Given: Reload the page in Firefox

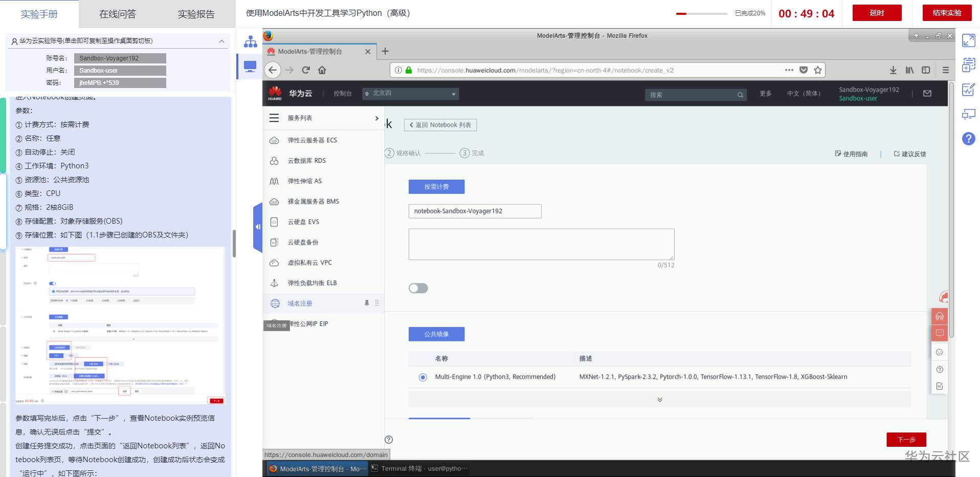Looking at the screenshot, I should coord(306,70).
